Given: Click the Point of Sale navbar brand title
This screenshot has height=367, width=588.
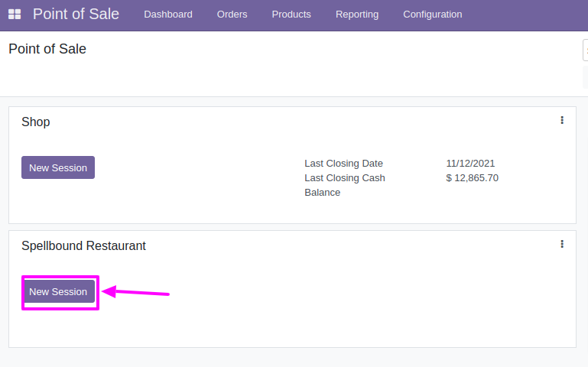Looking at the screenshot, I should click(x=76, y=14).
